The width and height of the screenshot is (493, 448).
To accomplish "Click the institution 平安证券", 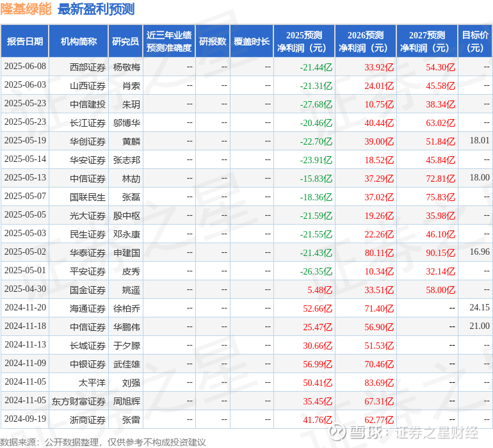I will coord(88,271).
